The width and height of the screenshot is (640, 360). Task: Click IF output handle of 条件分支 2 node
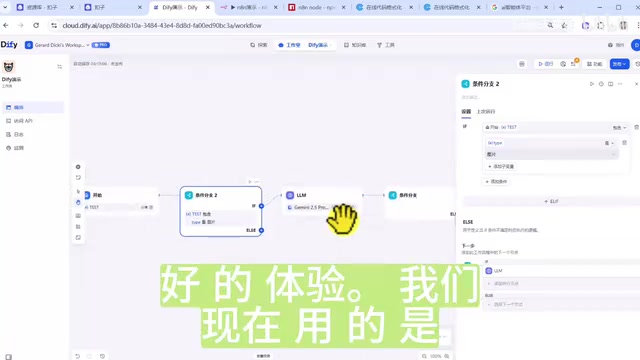261,206
